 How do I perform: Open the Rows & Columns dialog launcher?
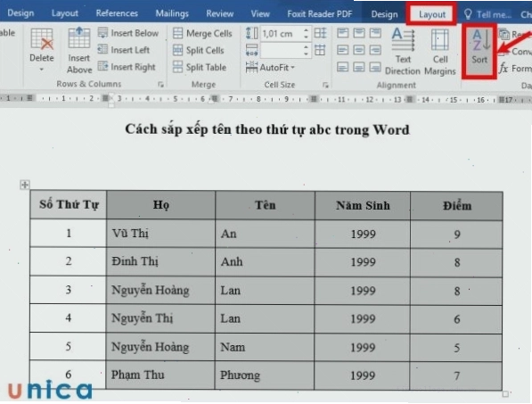click(x=160, y=85)
